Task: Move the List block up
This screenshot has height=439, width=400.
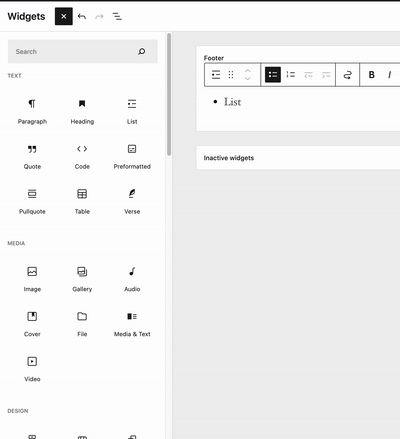Action: [x=248, y=71]
